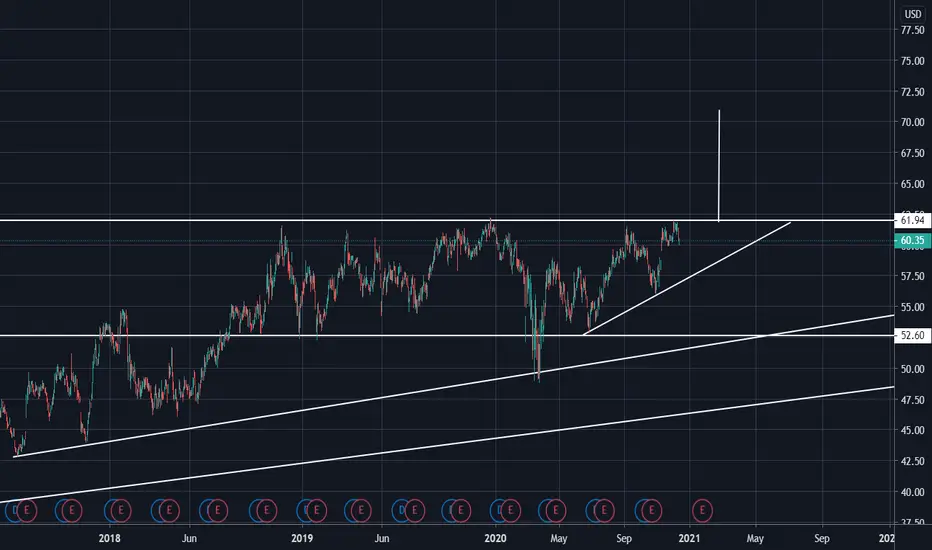Click the 77.50 price axis label

point(912,30)
